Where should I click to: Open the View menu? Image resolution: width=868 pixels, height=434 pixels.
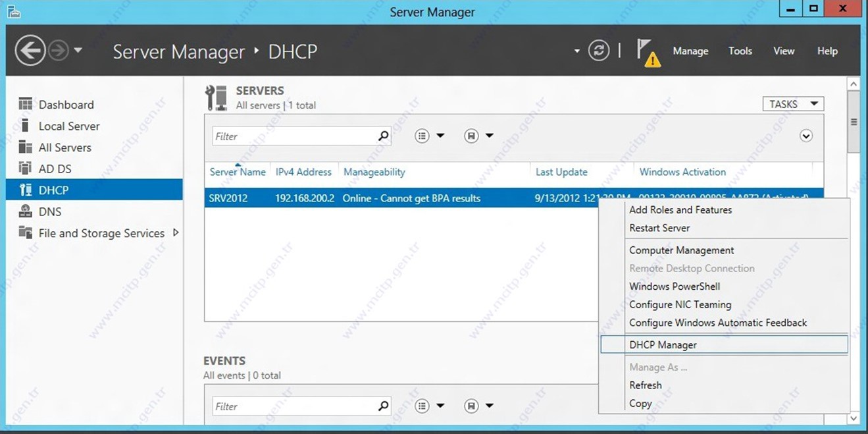tap(784, 51)
